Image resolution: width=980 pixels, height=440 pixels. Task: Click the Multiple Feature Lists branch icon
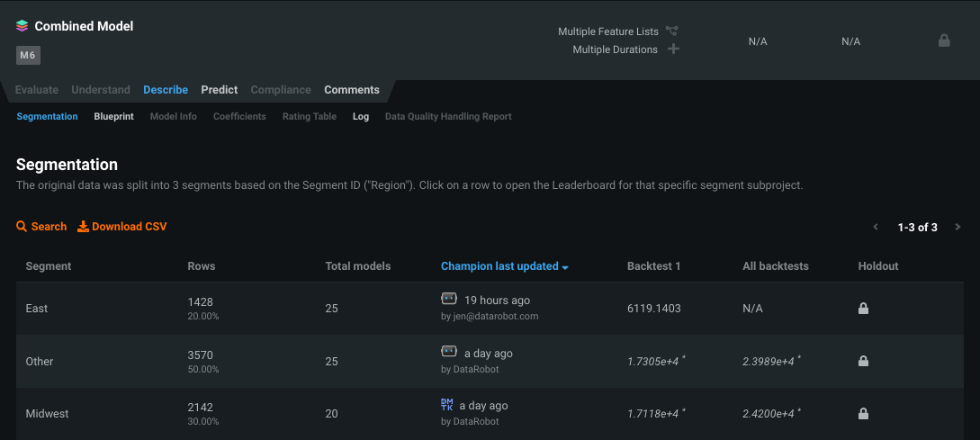[x=672, y=31]
